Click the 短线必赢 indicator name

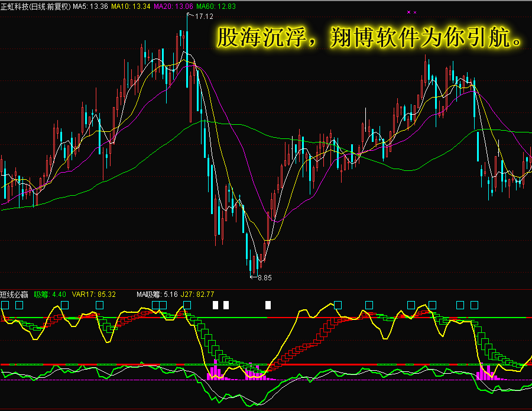pos(14,295)
